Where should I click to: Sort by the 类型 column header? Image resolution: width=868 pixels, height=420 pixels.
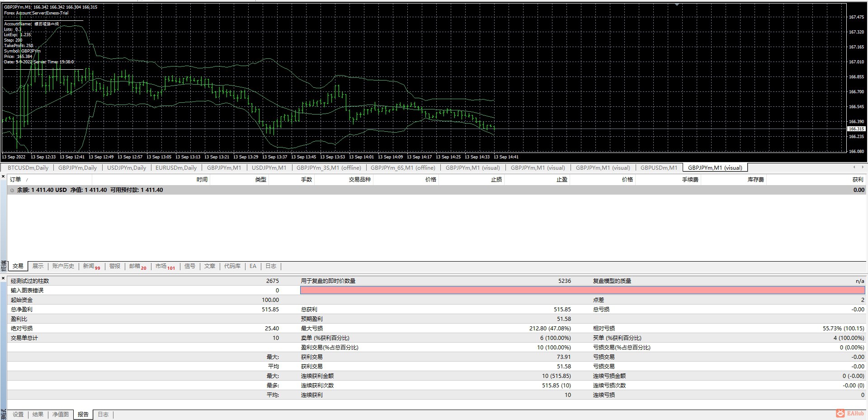260,180
